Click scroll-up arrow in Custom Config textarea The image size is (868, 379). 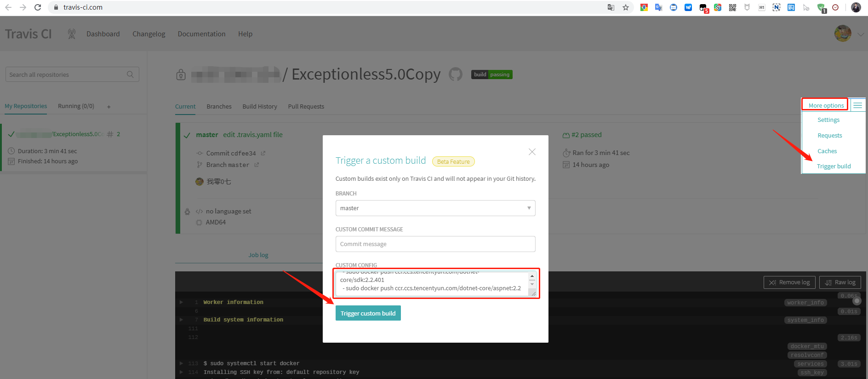(532, 276)
